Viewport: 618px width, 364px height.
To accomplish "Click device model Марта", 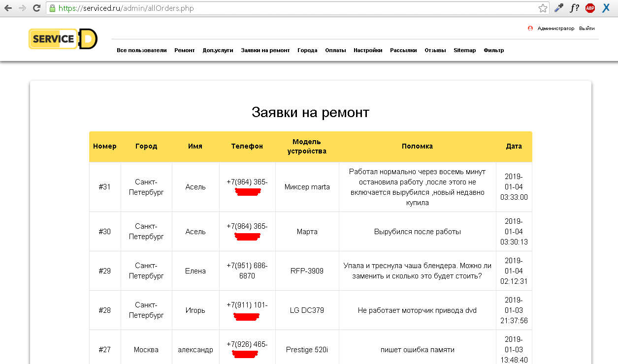I will (x=307, y=232).
